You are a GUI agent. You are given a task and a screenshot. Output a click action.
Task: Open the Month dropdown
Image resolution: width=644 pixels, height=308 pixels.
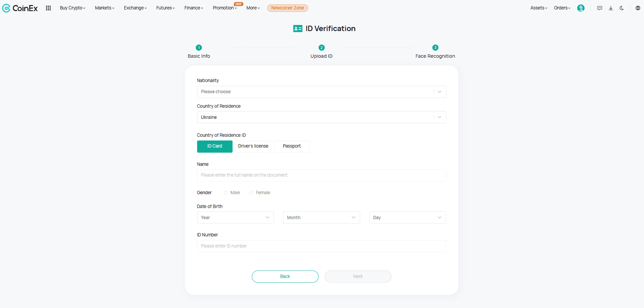[x=321, y=217]
